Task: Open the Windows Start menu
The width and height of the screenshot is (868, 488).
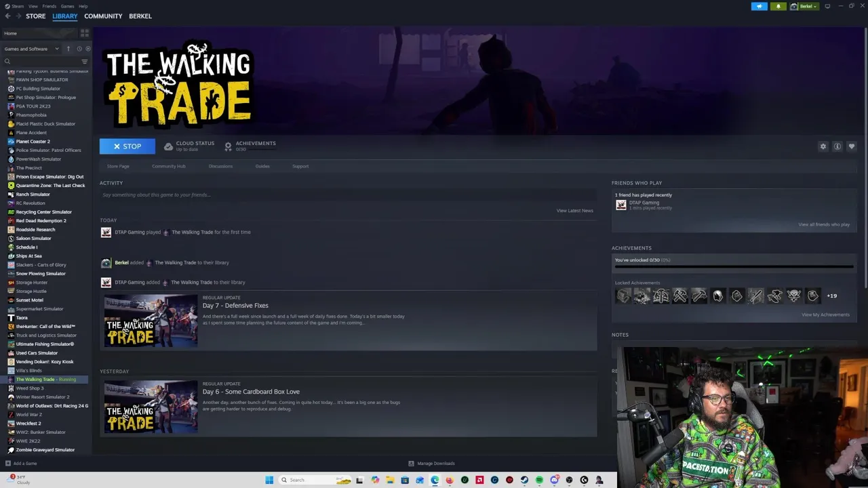Action: 269,480
